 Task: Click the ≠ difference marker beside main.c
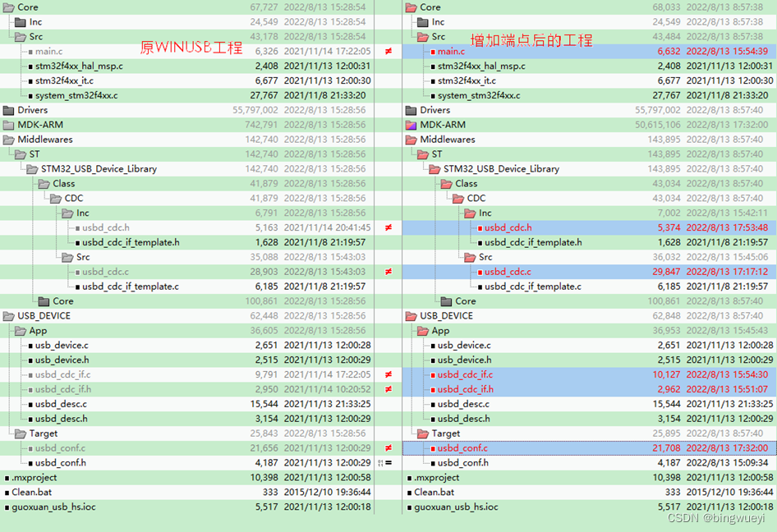coord(388,51)
